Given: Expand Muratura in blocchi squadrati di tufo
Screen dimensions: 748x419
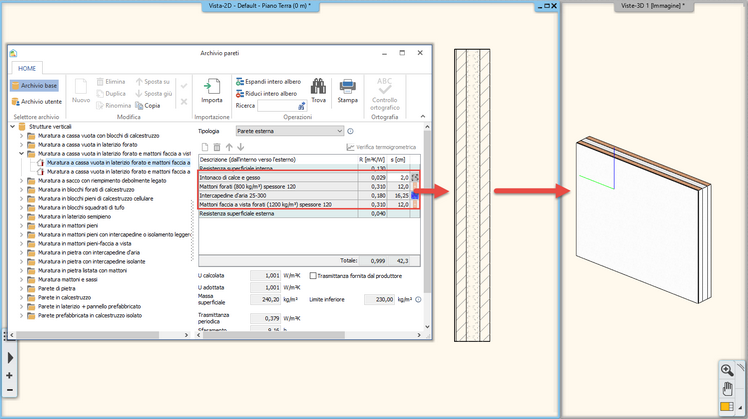Looking at the screenshot, I should (21, 208).
